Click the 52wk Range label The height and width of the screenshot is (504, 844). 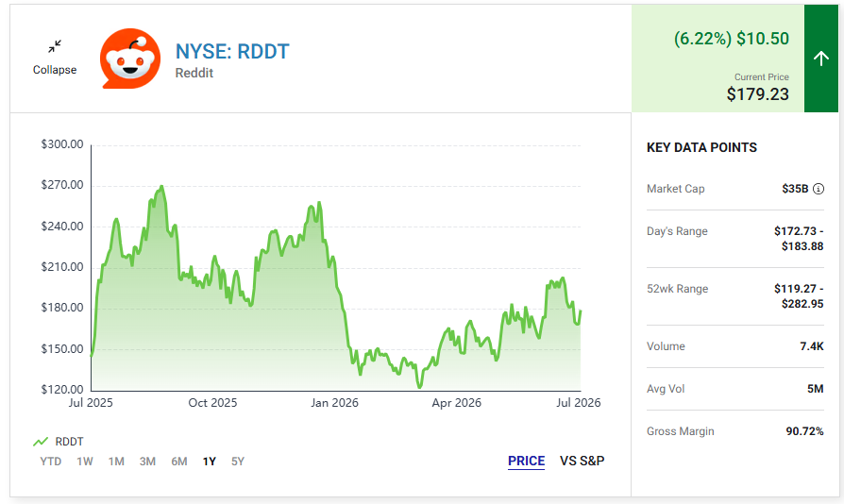click(677, 289)
